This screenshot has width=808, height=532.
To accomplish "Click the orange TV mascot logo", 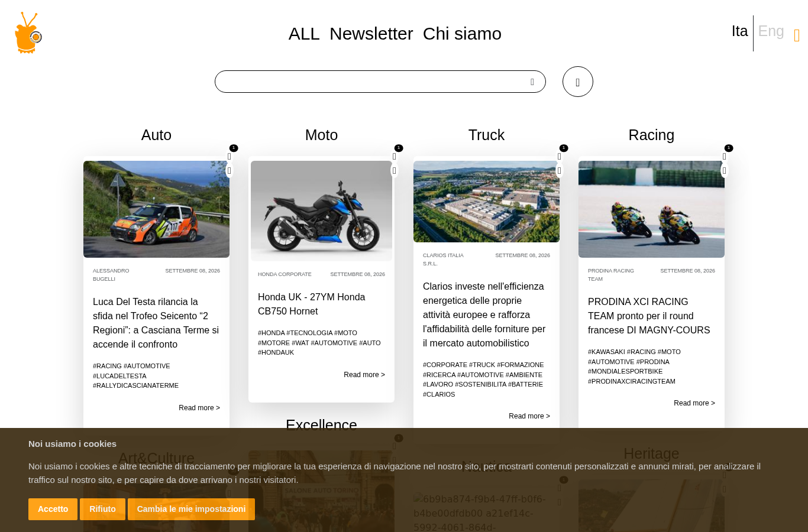I will point(28,33).
